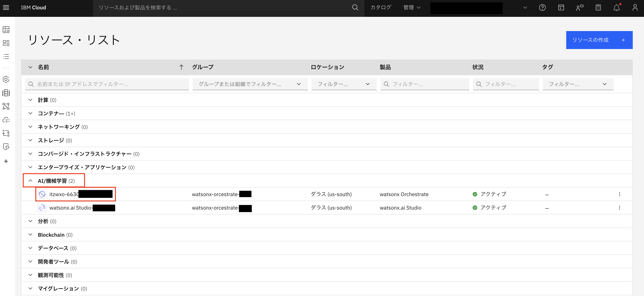Open the user profile avatar icon

[635, 7]
